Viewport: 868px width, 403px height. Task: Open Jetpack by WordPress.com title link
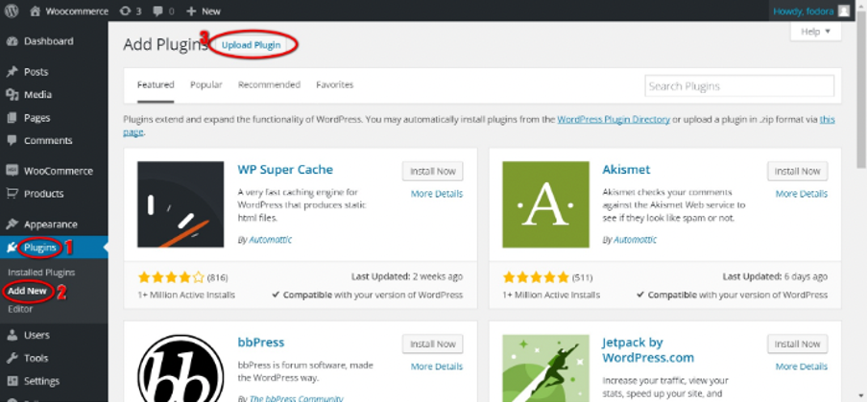[648, 350]
